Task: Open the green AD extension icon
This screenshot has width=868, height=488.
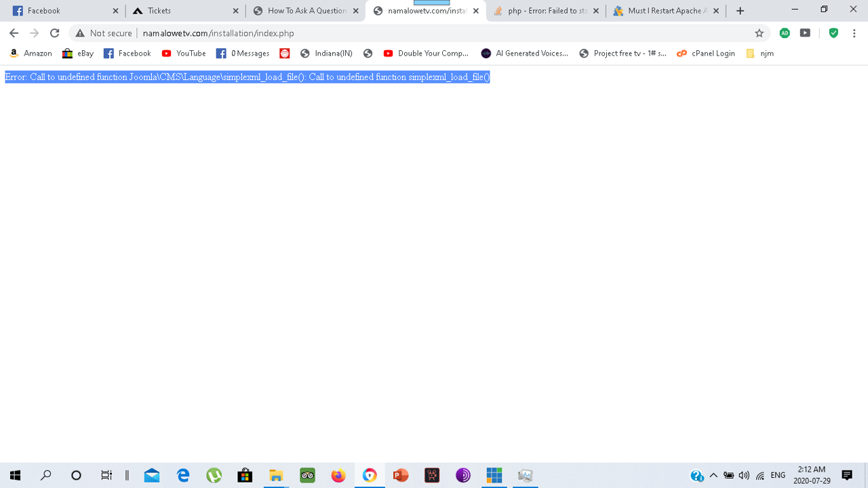Action: tap(785, 33)
